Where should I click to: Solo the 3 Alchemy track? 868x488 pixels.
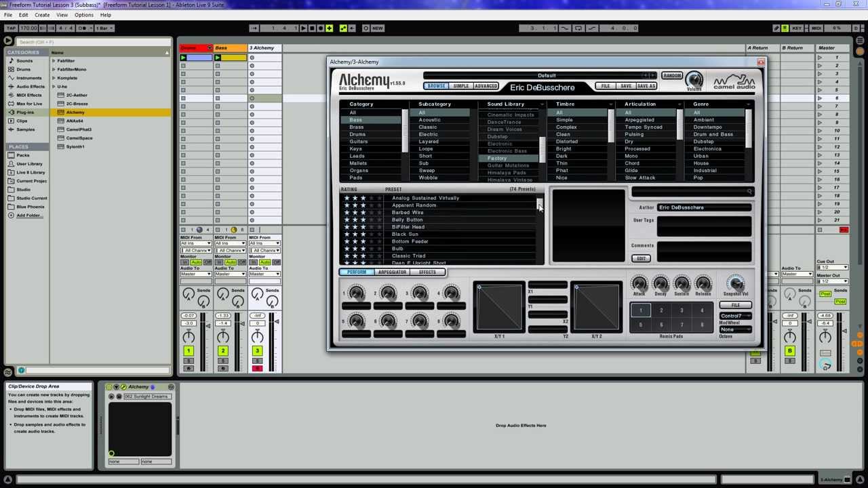[x=257, y=361]
